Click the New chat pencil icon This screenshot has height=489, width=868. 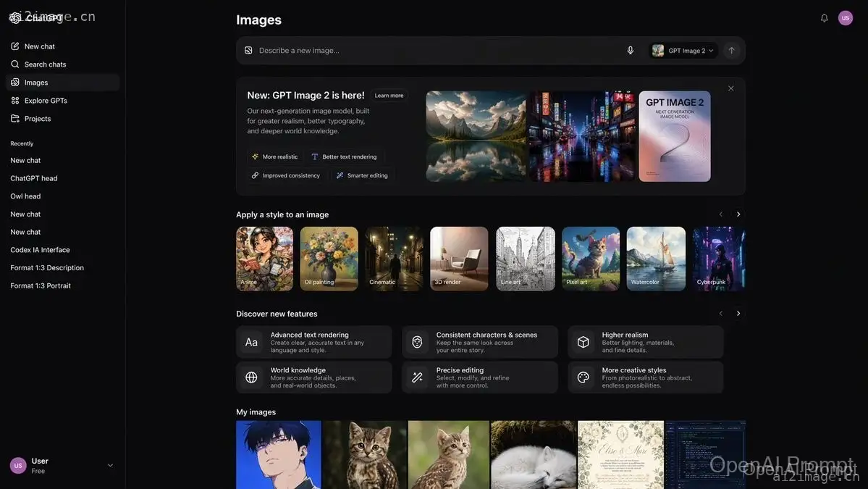(x=15, y=46)
